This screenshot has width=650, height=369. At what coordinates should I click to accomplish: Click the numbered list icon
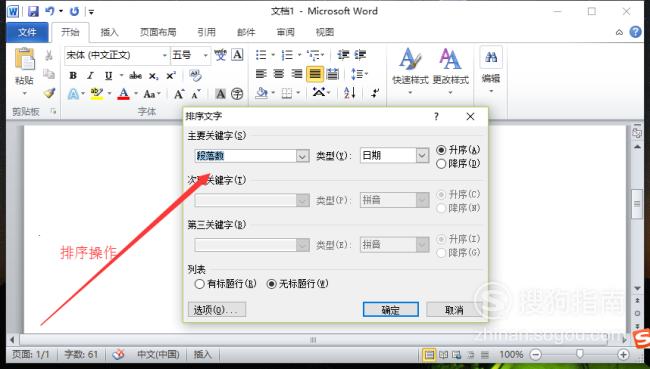[x=287, y=55]
